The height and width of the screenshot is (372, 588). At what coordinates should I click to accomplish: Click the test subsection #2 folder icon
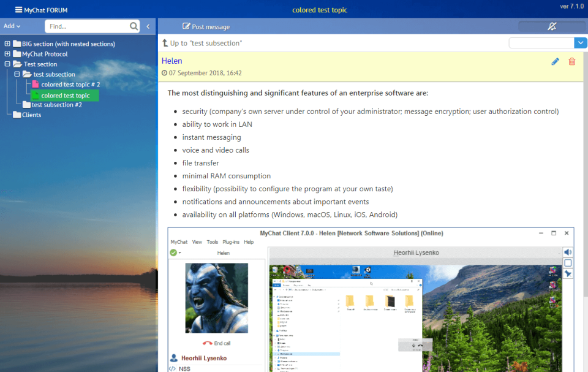point(26,105)
